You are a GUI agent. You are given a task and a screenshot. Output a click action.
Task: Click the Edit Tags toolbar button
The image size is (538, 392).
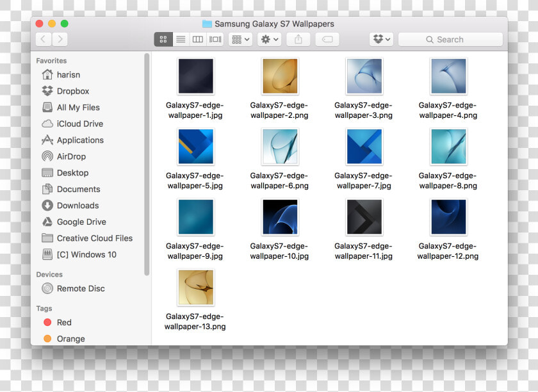click(327, 40)
